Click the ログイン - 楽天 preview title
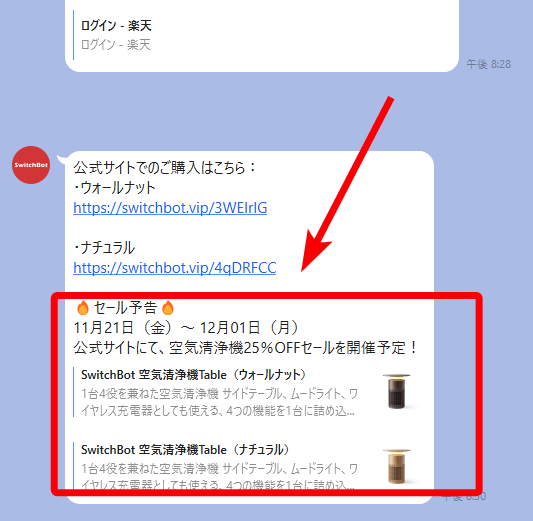This screenshot has height=521, width=533. 116,26
